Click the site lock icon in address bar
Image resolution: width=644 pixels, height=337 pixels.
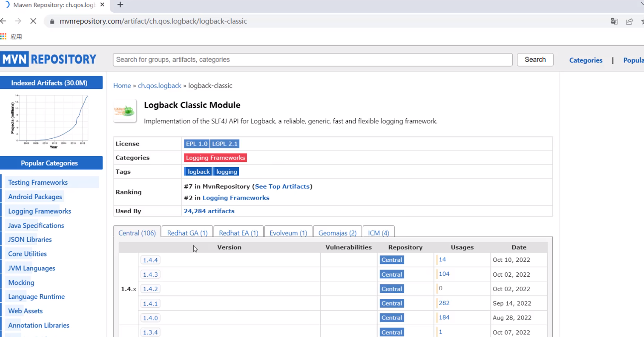click(52, 21)
